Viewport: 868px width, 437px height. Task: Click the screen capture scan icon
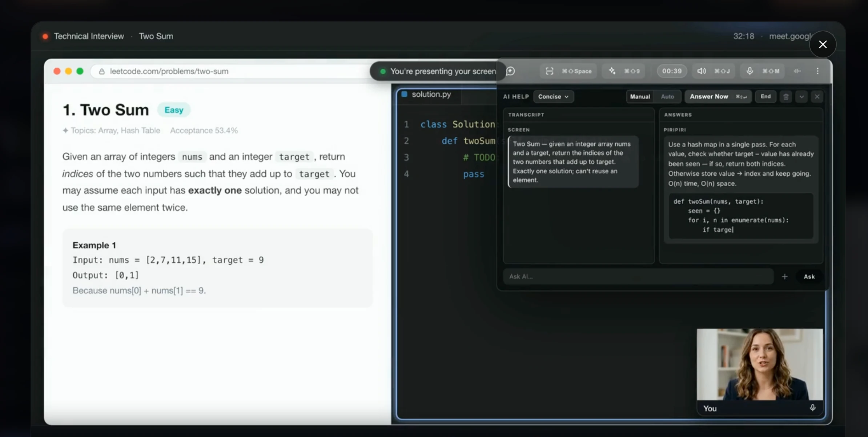549,71
